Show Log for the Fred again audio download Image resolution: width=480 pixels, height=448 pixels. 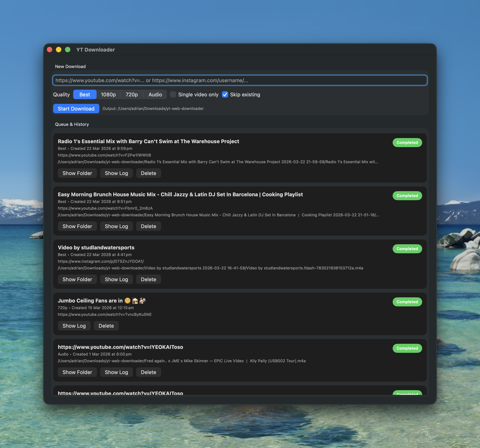(x=116, y=372)
